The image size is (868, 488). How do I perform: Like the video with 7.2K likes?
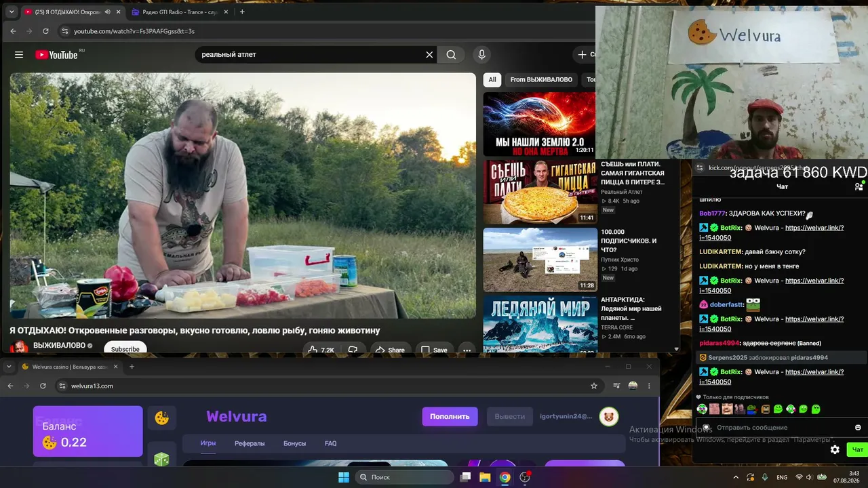[x=321, y=350]
